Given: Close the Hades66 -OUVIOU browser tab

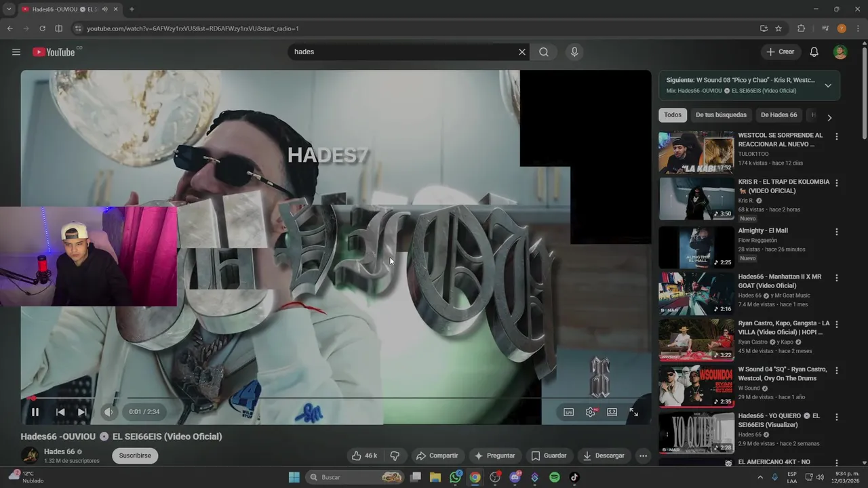Looking at the screenshot, I should [115, 9].
